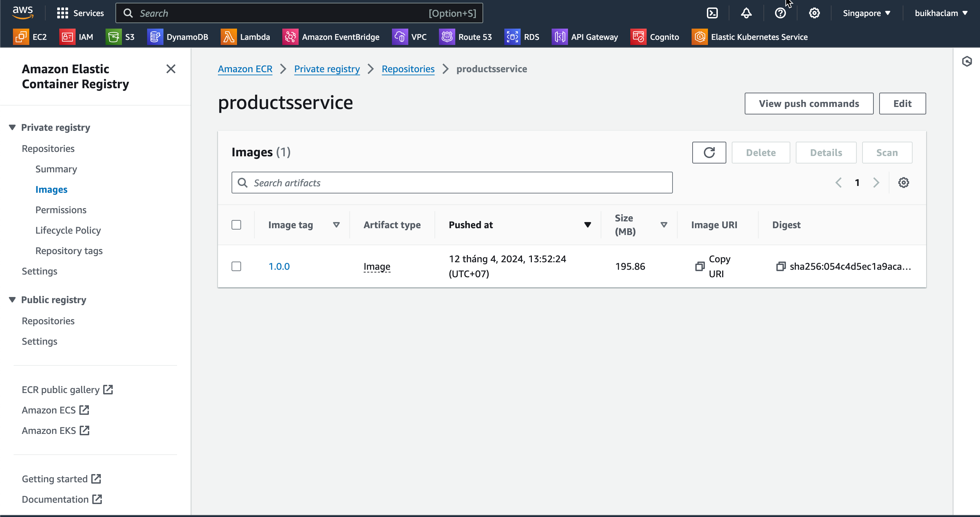Collapse the Private registry section
Screen dimensions: 980x517
coord(12,127)
